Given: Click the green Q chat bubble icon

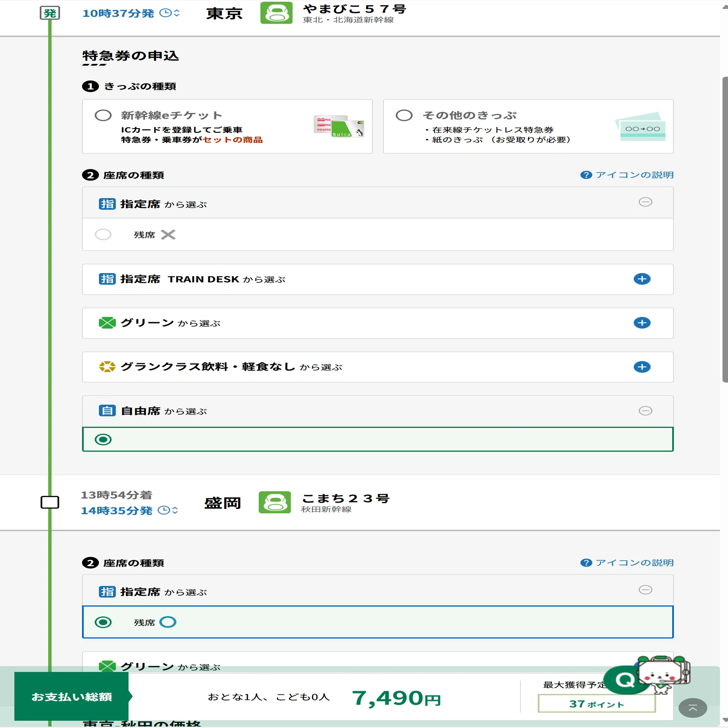Looking at the screenshot, I should tap(624, 680).
